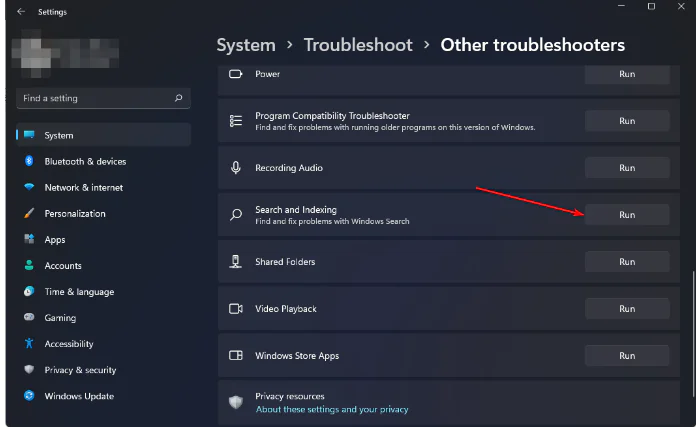Open Accounts settings
696x427 pixels.
pyautogui.click(x=103, y=265)
